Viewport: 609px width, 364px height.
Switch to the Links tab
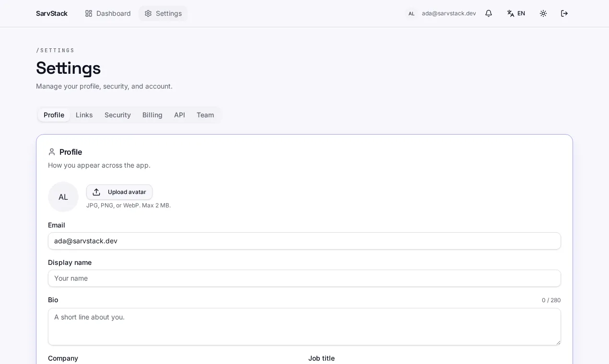(84, 115)
